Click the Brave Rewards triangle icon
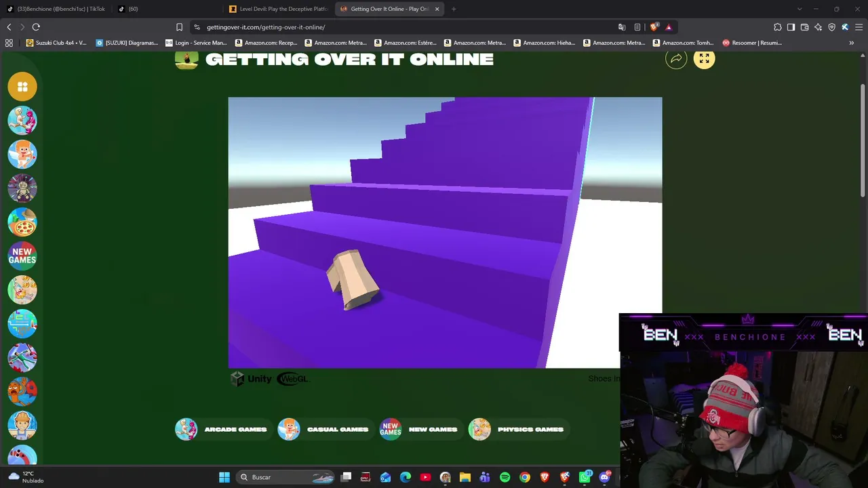The height and width of the screenshot is (488, 868). coord(669,27)
